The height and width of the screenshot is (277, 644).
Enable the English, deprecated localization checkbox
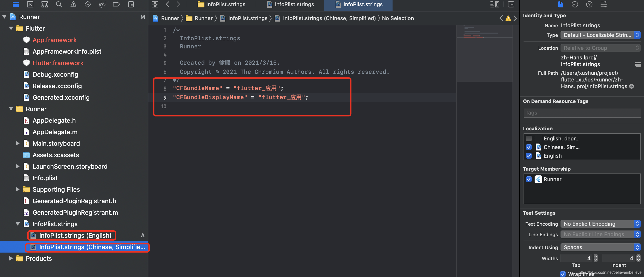[529, 138]
